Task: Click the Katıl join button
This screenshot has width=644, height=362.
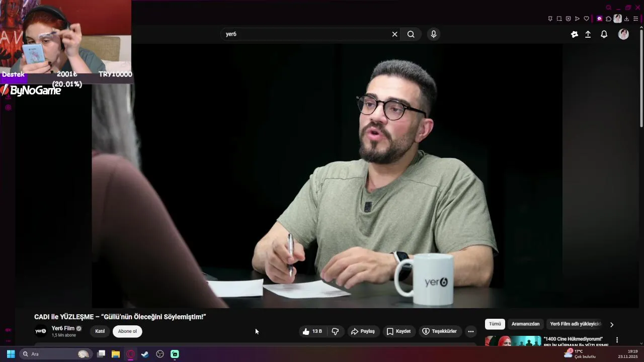Action: (x=100, y=331)
